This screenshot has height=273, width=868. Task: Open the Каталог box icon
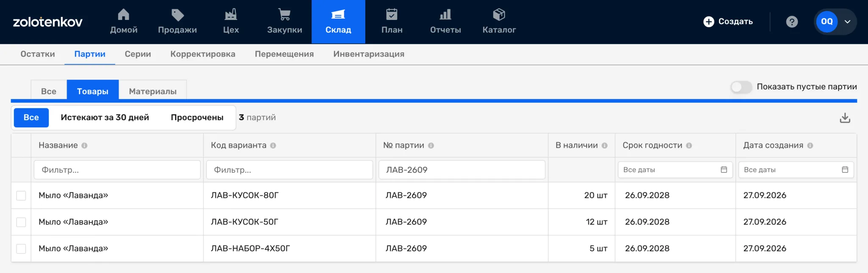click(499, 15)
